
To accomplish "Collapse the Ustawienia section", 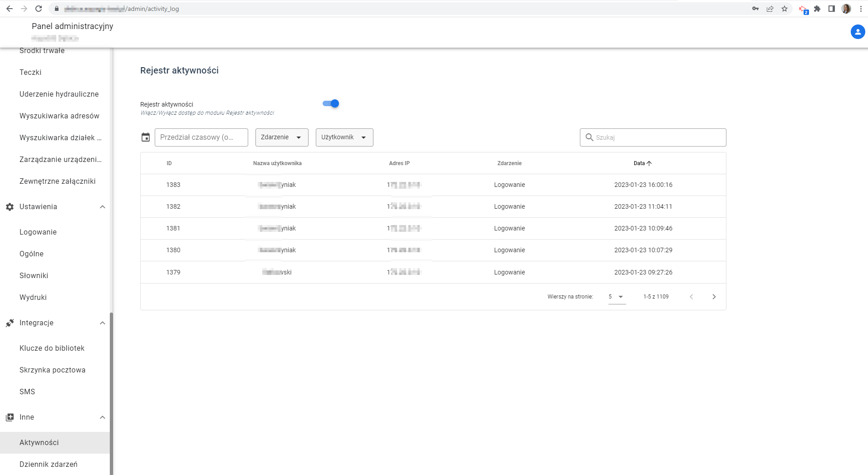I will tap(102, 207).
